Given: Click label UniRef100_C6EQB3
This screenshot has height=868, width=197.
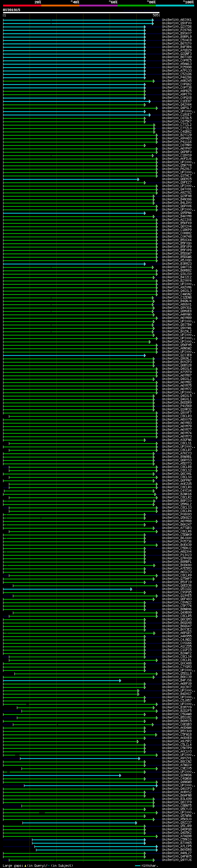Looking at the screenshot, I should 176,724.
